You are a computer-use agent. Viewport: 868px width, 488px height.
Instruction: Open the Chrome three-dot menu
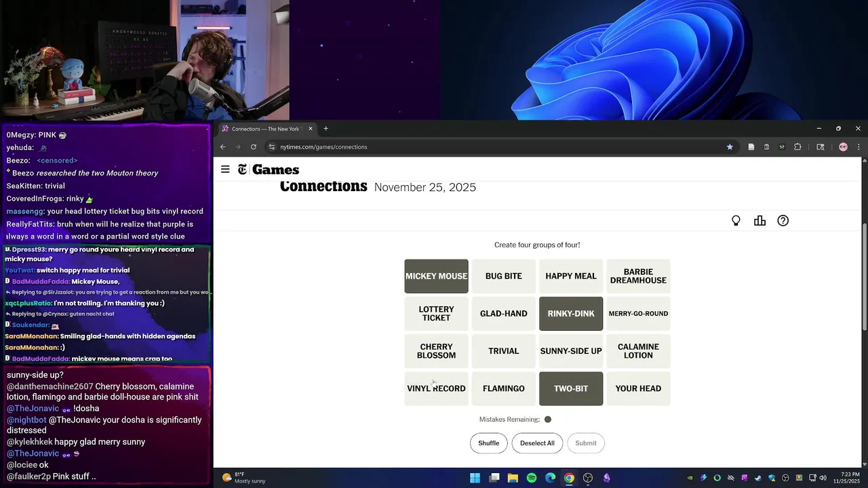click(859, 147)
